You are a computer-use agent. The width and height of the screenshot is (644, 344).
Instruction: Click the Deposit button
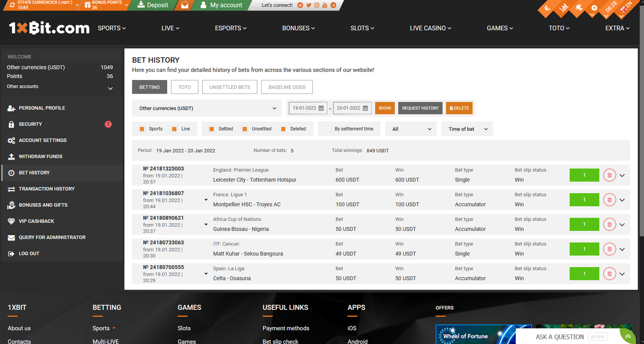click(152, 6)
